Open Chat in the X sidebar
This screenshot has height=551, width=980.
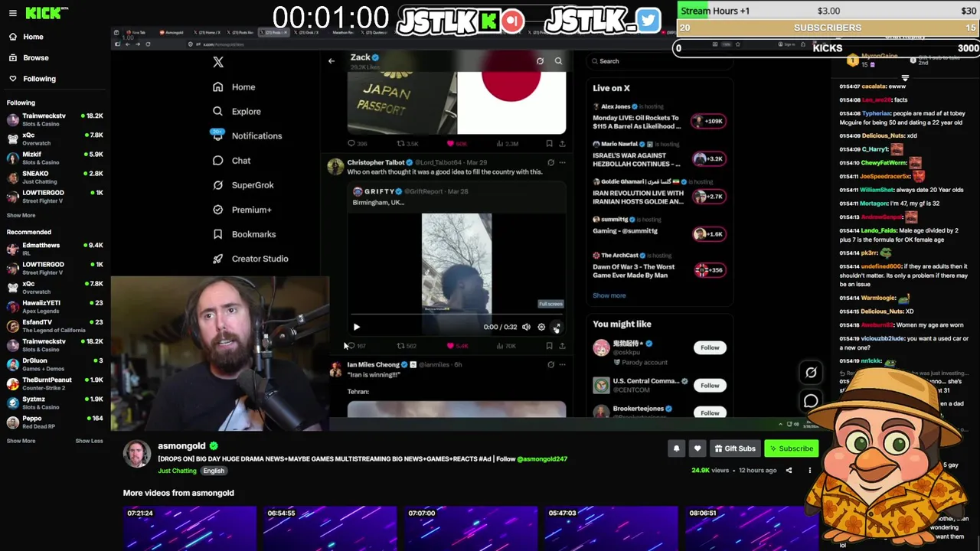[x=231, y=161]
